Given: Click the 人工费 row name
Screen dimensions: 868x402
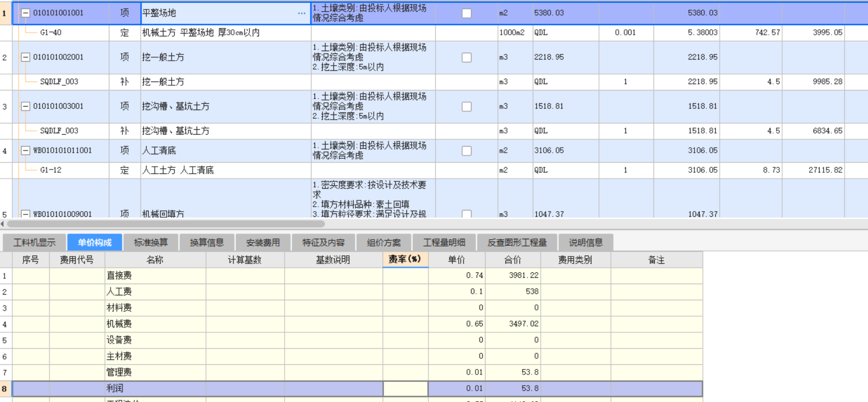Looking at the screenshot, I should [x=119, y=292].
